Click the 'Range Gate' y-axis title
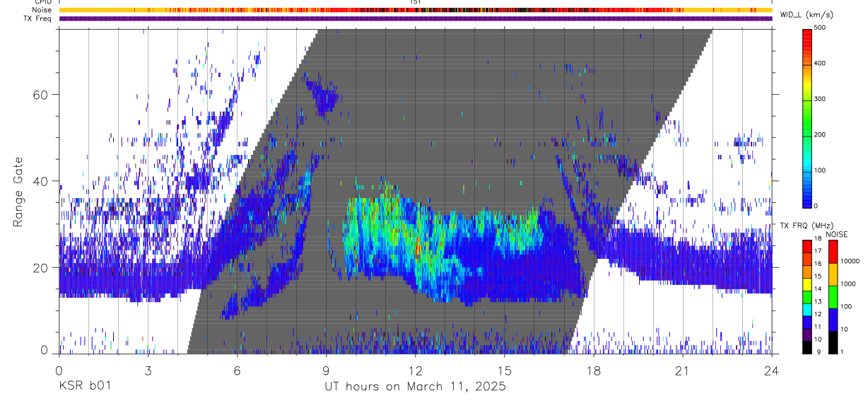Screen dimensions: 868x401 (x=18, y=192)
